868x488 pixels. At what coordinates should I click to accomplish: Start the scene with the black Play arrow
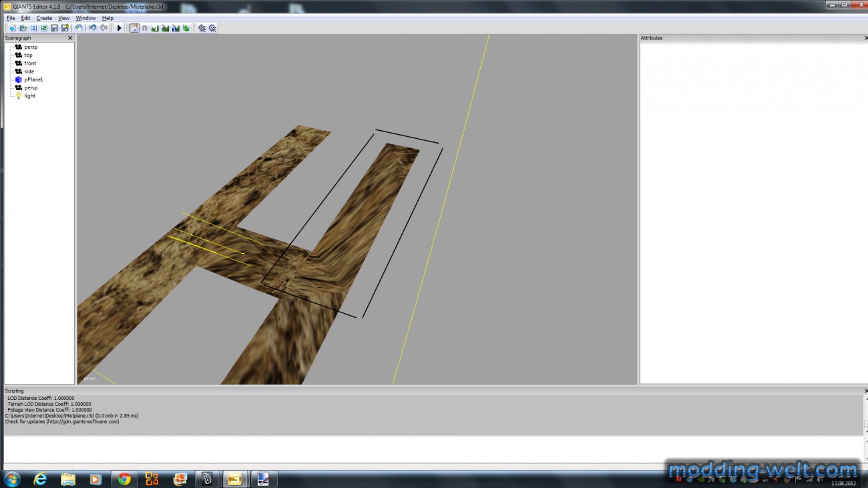tap(120, 28)
